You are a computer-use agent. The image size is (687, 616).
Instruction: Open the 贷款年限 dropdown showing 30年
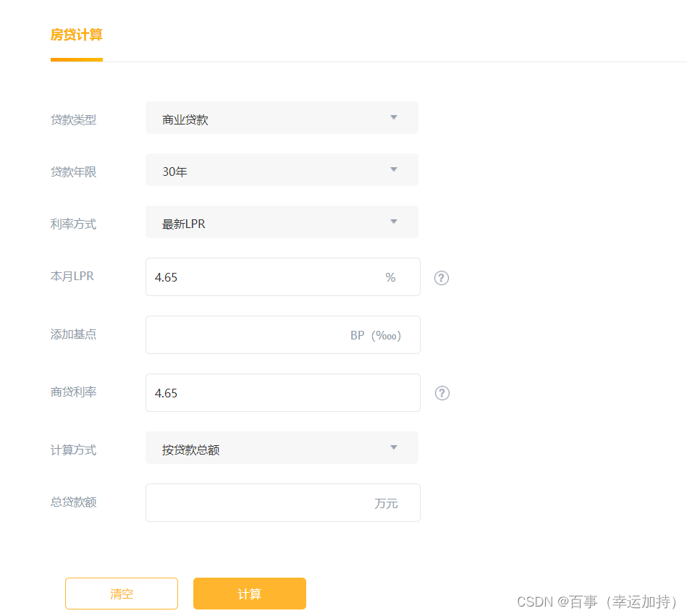[282, 169]
